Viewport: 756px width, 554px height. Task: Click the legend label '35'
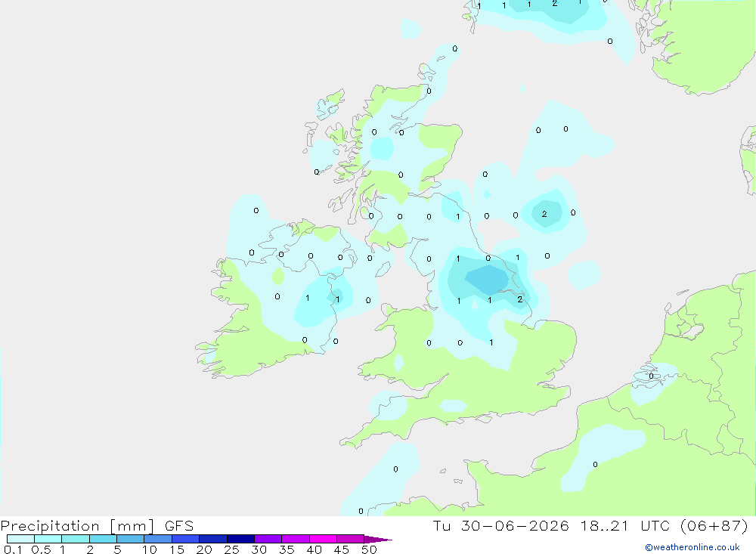[287, 549]
